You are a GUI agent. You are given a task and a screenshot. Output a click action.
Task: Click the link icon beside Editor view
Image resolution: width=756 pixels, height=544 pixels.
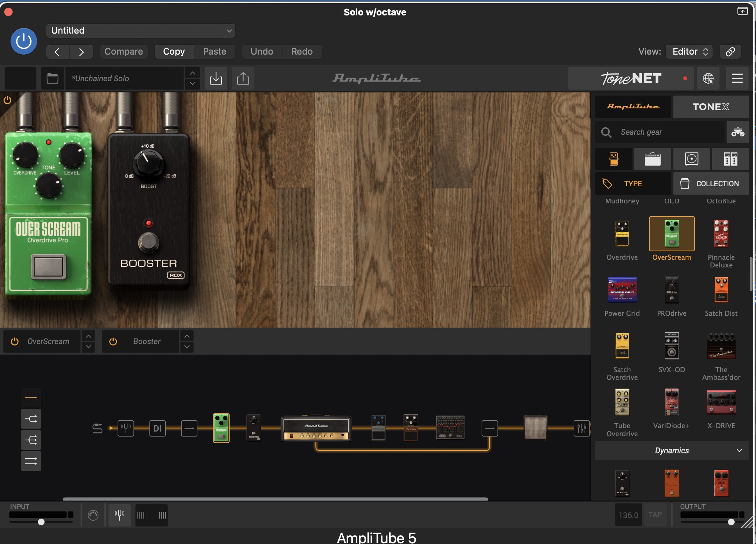[x=730, y=52]
